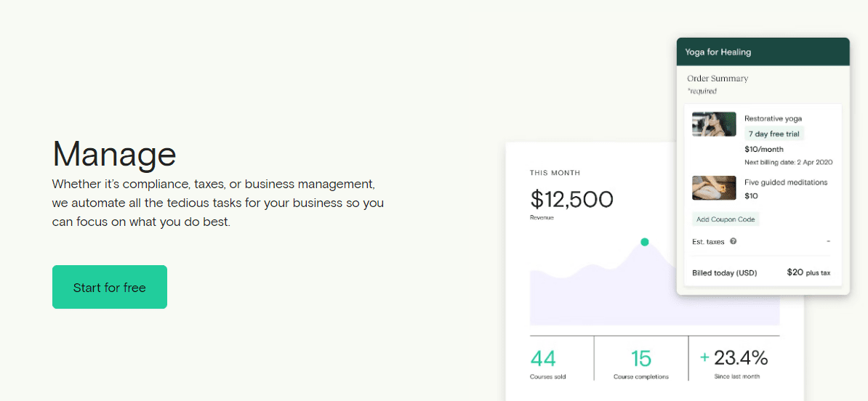The image size is (868, 401).
Task: Select the Five guided meditations title
Action: pyautogui.click(x=786, y=182)
